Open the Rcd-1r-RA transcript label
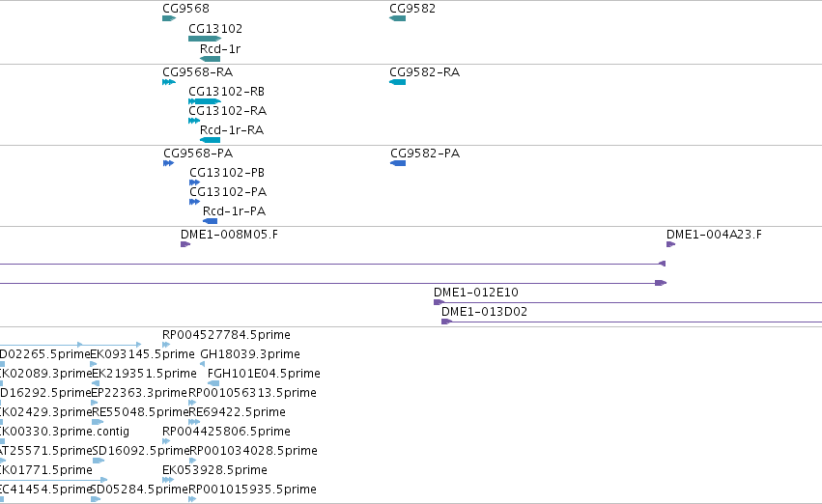 [232, 130]
